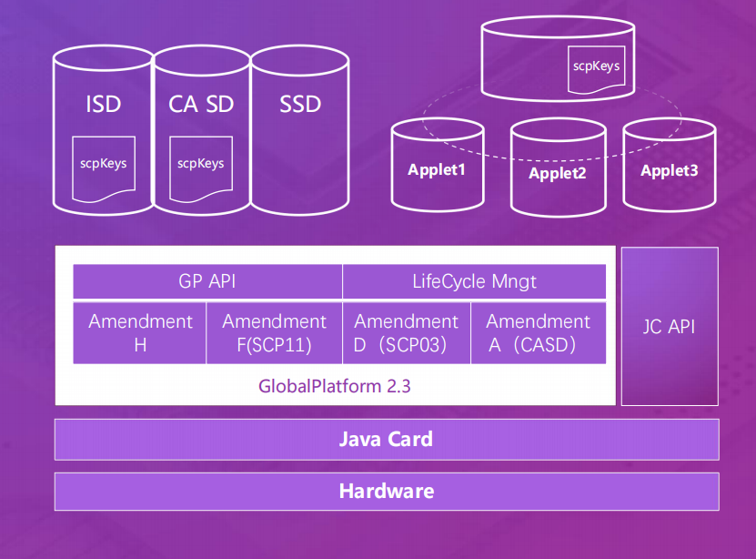Select the CA SD cylinder
The height and width of the screenshot is (559, 756).
pos(201,104)
